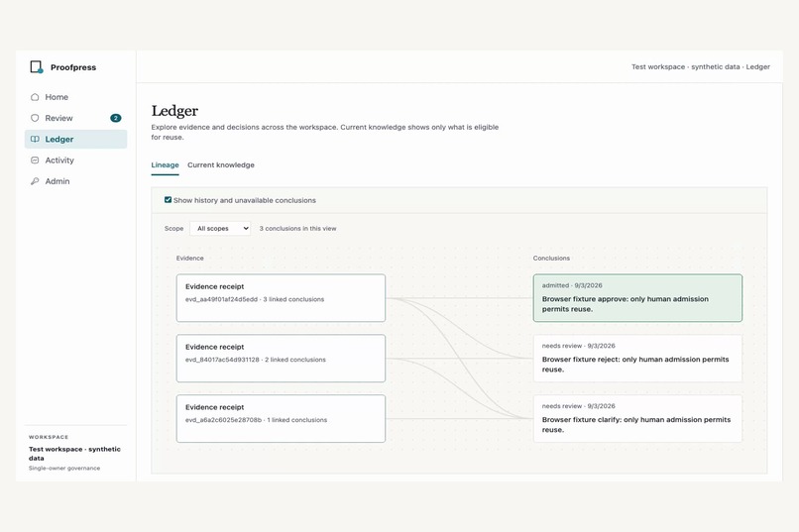
Task: Click the 'Single-owner governance' text
Action: [64, 468]
